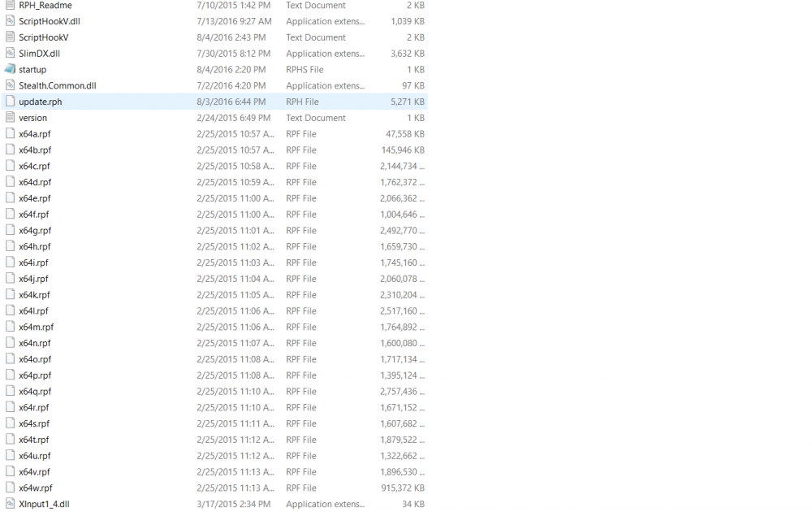This screenshot has height=512, width=812.
Task: Select the x64m.rpf file by its name
Action: click(39, 327)
